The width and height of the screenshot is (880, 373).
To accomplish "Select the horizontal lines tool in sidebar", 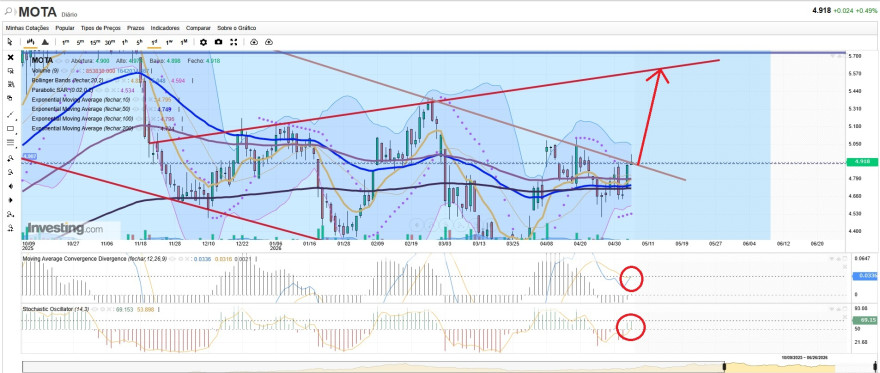I will click(10, 143).
